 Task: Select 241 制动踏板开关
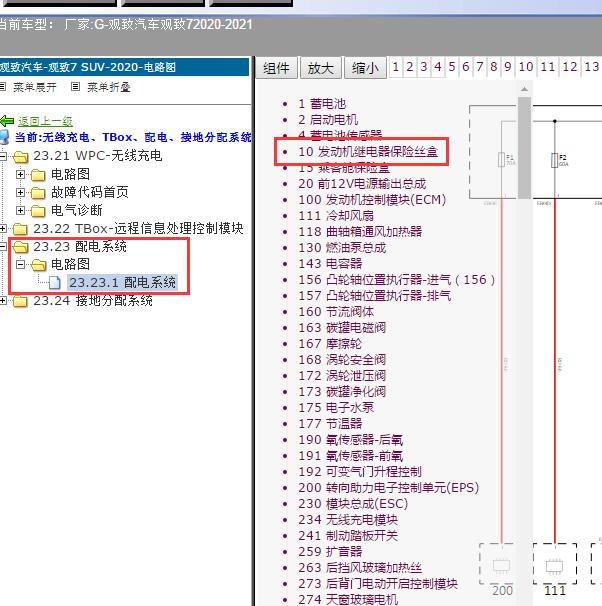point(348,536)
